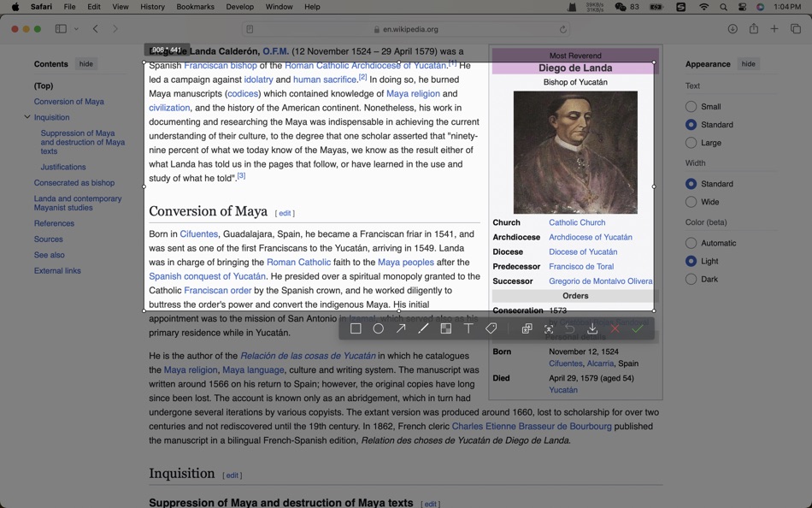Open the Justifications subsection link
812x508 pixels.
63,167
